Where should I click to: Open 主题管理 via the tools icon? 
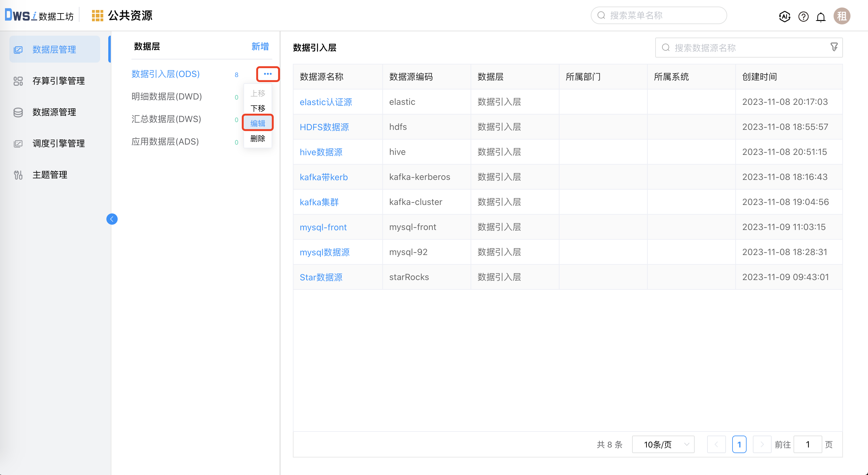(18, 175)
